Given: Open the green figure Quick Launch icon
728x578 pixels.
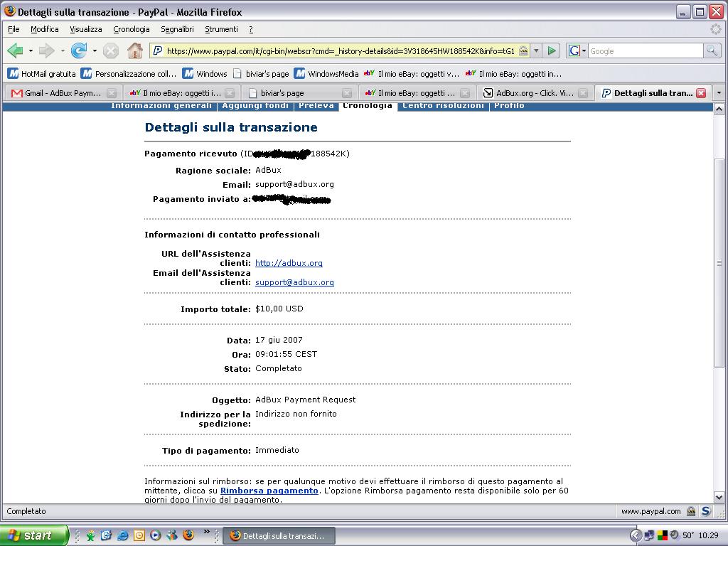Looking at the screenshot, I should point(90,536).
